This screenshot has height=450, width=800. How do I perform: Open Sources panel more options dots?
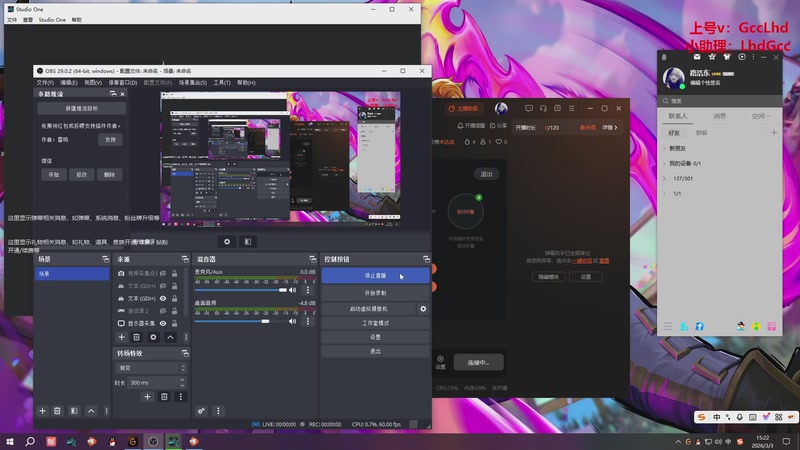coord(186,337)
